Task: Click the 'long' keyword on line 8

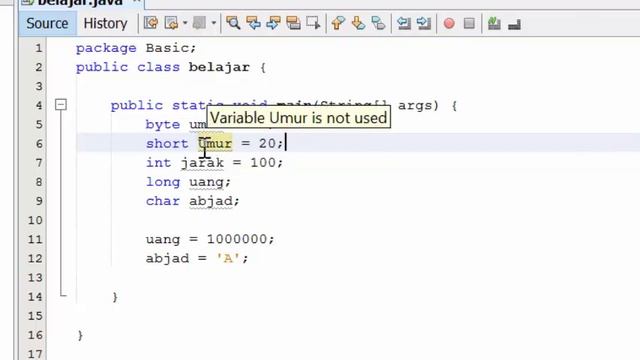Action: 163,182
